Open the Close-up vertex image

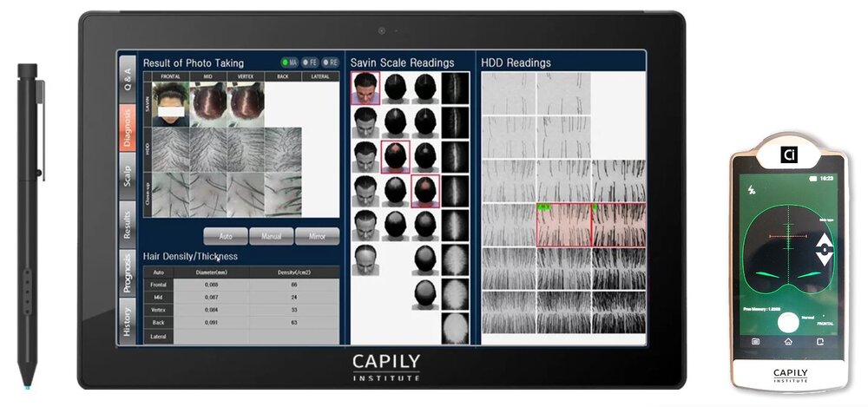(x=246, y=194)
